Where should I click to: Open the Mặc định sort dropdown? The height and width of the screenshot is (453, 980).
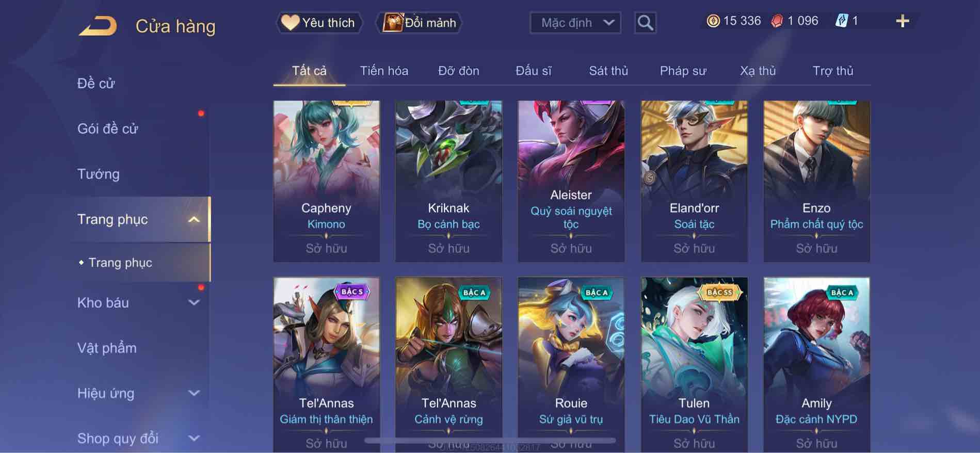pyautogui.click(x=575, y=23)
